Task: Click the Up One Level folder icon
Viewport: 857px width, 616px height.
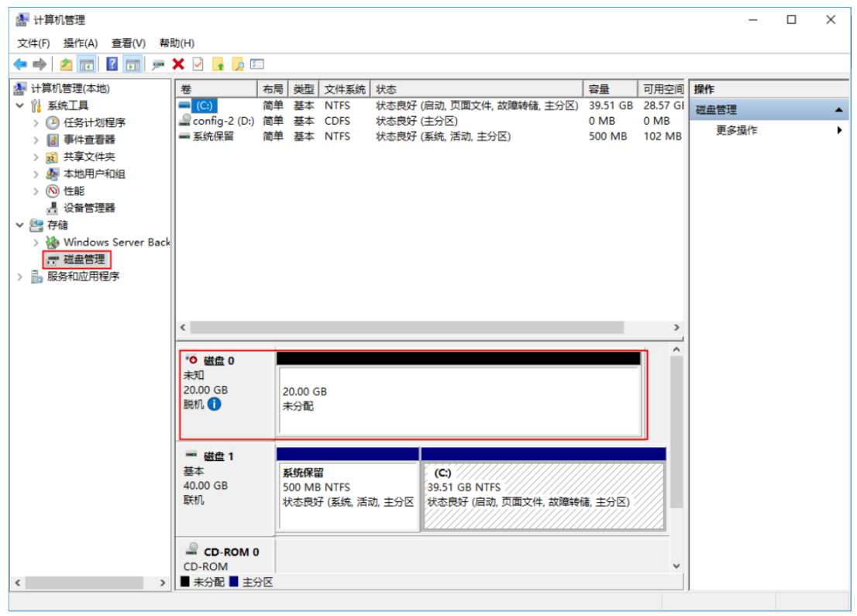Action: point(66,64)
